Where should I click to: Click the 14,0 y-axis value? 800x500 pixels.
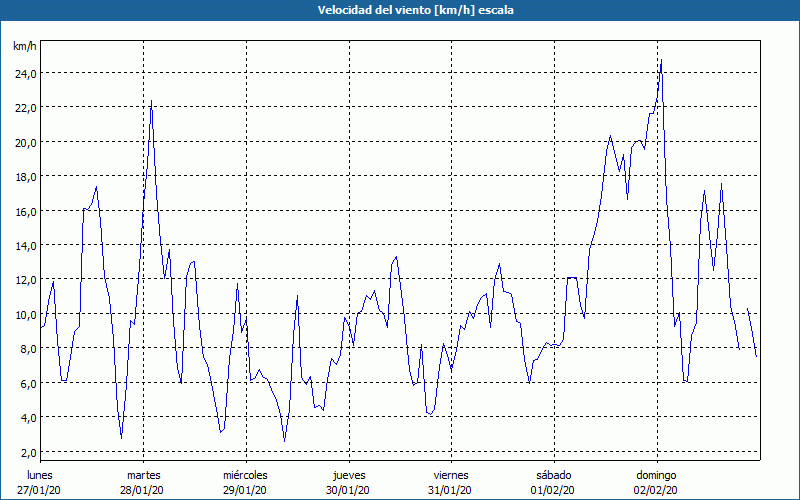coord(26,246)
